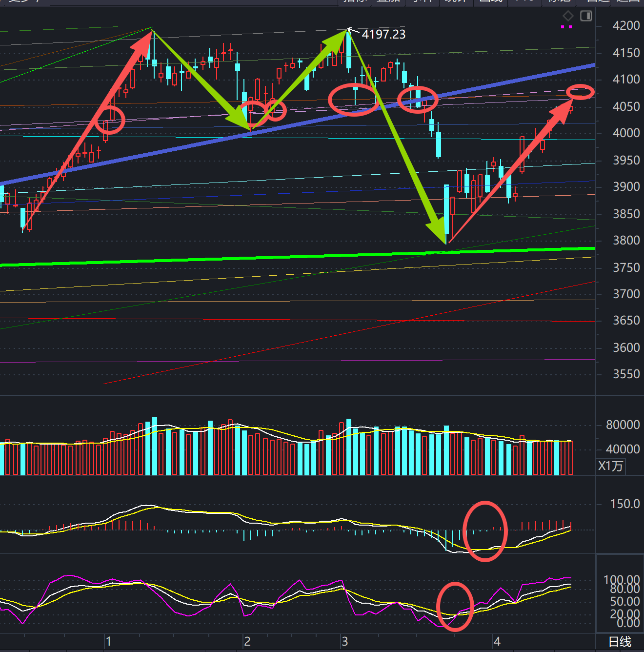Click the diamond icon above the price axis

click(568, 16)
